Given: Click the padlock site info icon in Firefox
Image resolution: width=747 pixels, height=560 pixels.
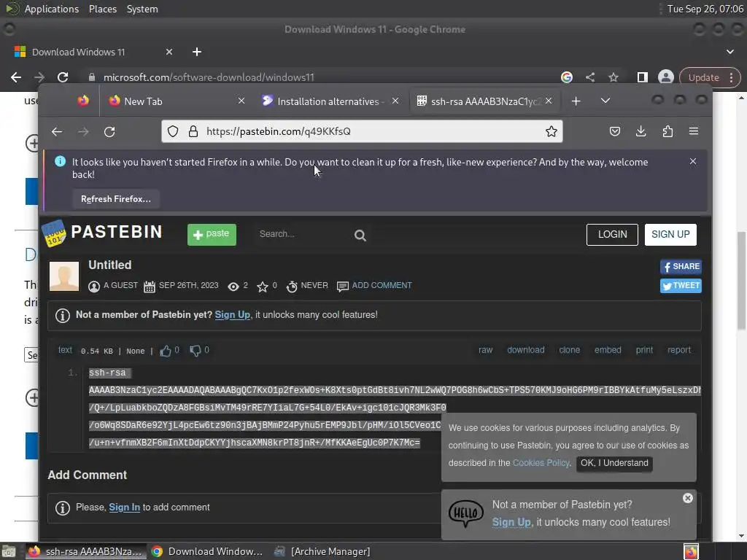Looking at the screenshot, I should click(193, 131).
